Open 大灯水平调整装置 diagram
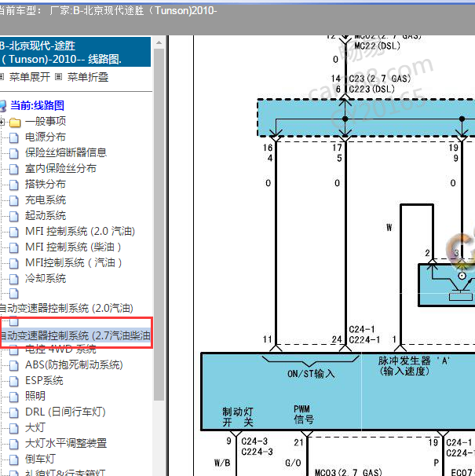The height and width of the screenshot is (476, 475). (x=66, y=443)
